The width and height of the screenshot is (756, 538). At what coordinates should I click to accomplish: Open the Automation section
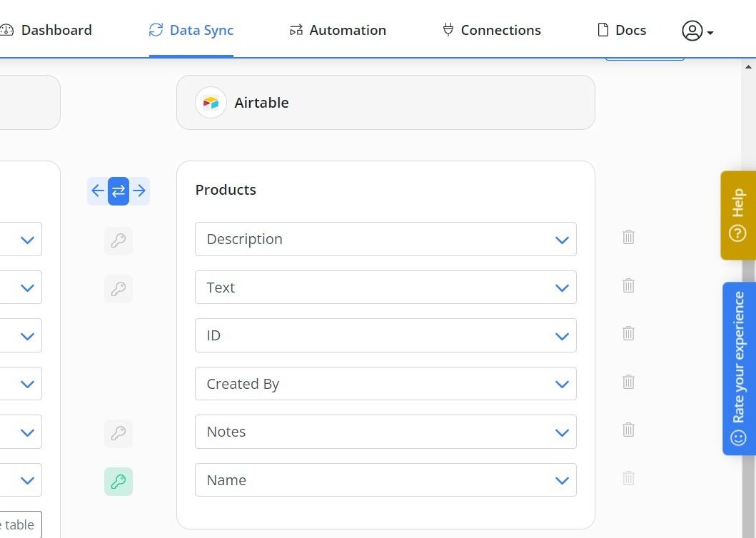338,30
